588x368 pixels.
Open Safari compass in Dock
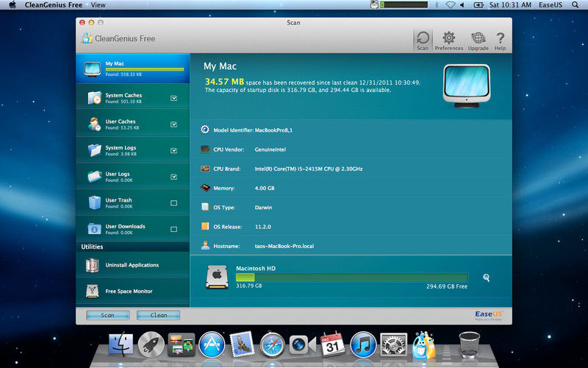272,344
